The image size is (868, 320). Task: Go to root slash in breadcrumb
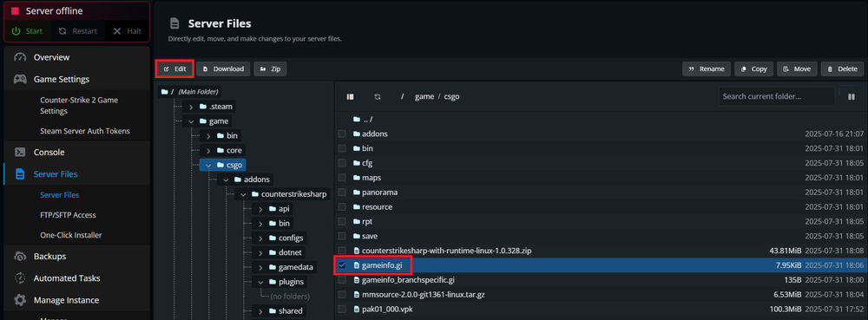click(x=403, y=96)
